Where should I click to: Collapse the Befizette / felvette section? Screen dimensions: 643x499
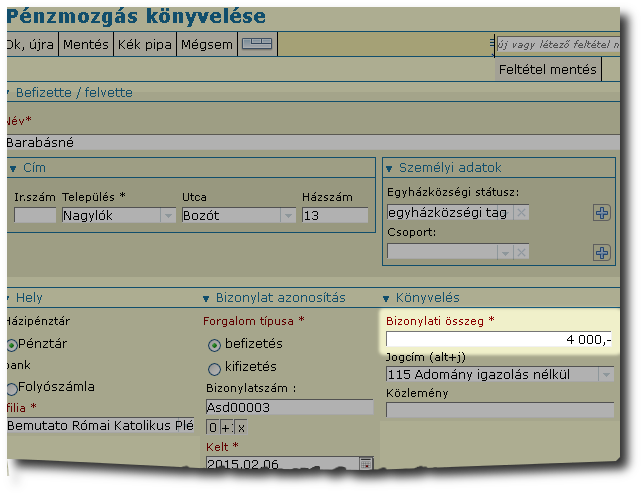[8, 93]
